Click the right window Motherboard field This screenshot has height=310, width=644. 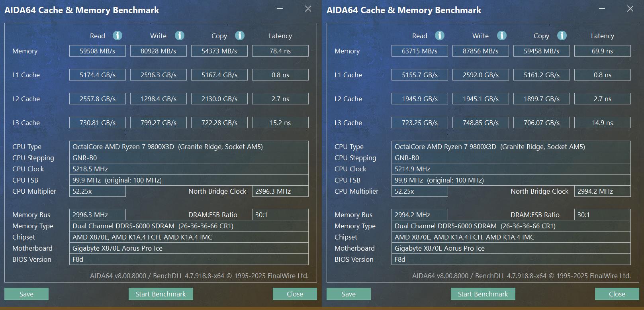point(511,248)
